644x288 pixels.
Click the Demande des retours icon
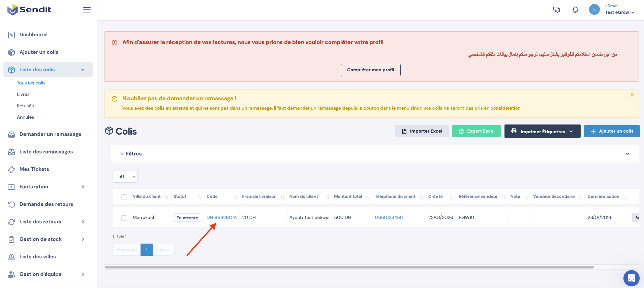point(11,204)
